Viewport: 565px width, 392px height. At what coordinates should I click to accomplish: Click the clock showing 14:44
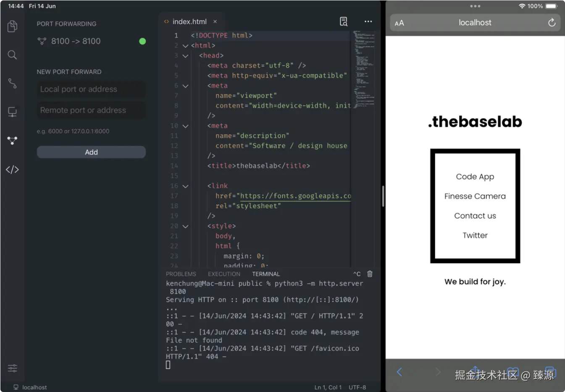[x=16, y=6]
